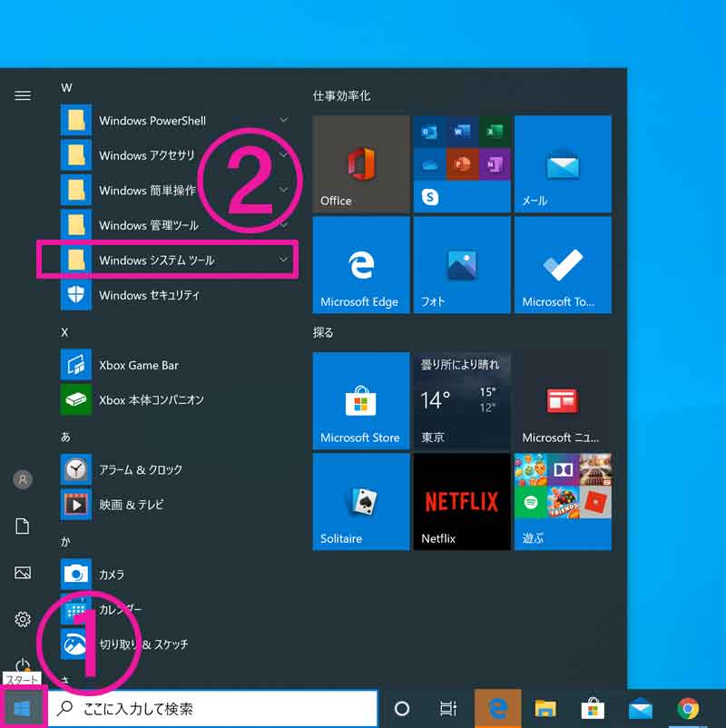Open the Solitaire game tile

[x=361, y=502]
